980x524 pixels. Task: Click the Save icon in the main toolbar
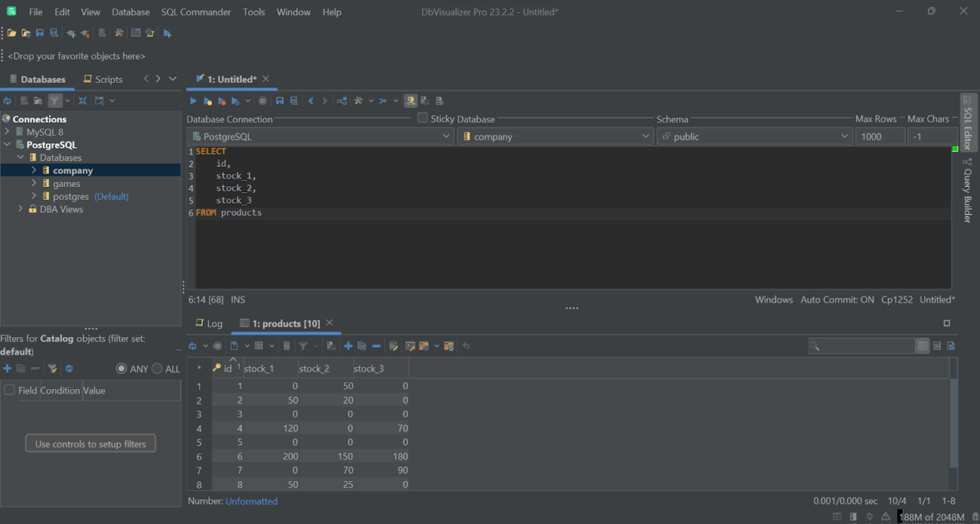click(40, 33)
